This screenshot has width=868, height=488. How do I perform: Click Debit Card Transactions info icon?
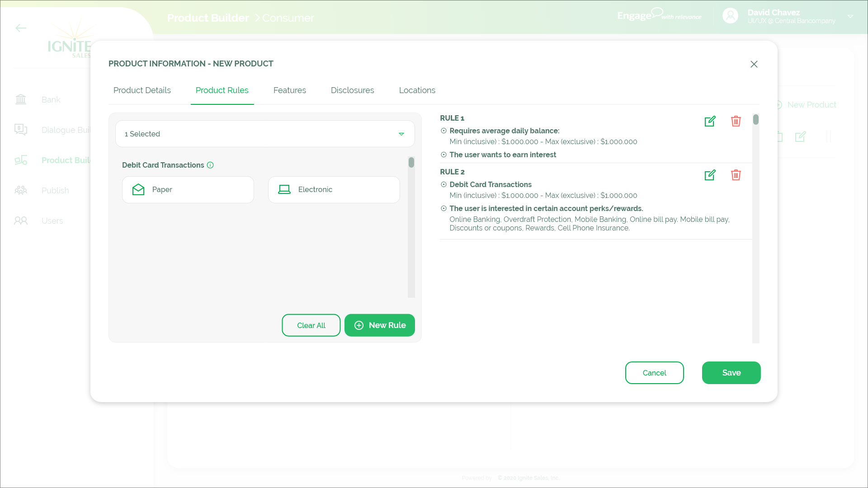click(210, 165)
